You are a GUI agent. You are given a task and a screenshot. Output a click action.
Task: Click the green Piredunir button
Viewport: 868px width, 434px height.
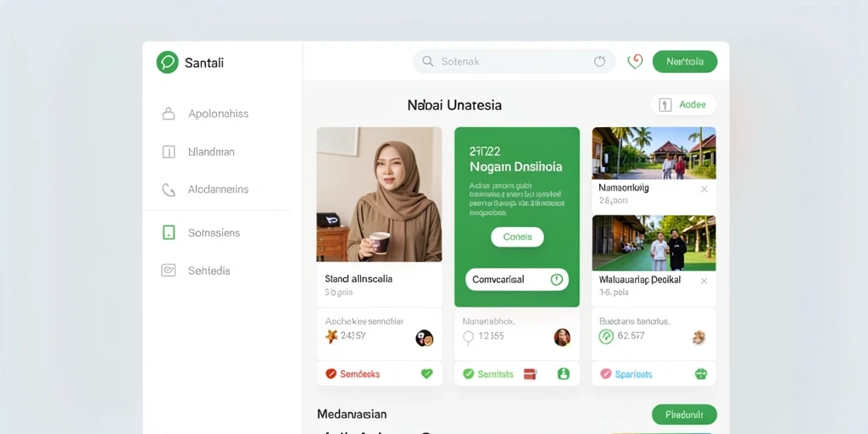point(684,414)
